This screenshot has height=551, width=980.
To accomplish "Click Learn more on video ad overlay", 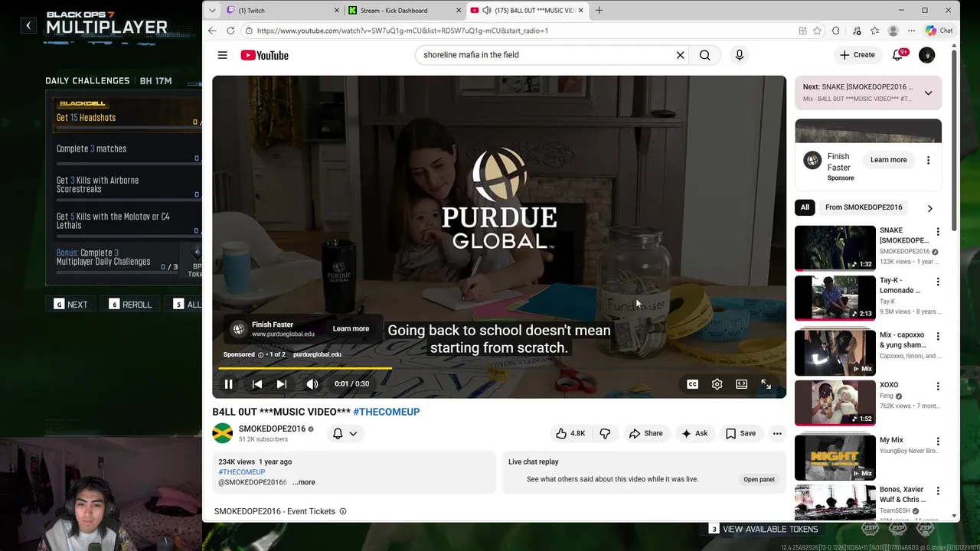I will pos(351,329).
